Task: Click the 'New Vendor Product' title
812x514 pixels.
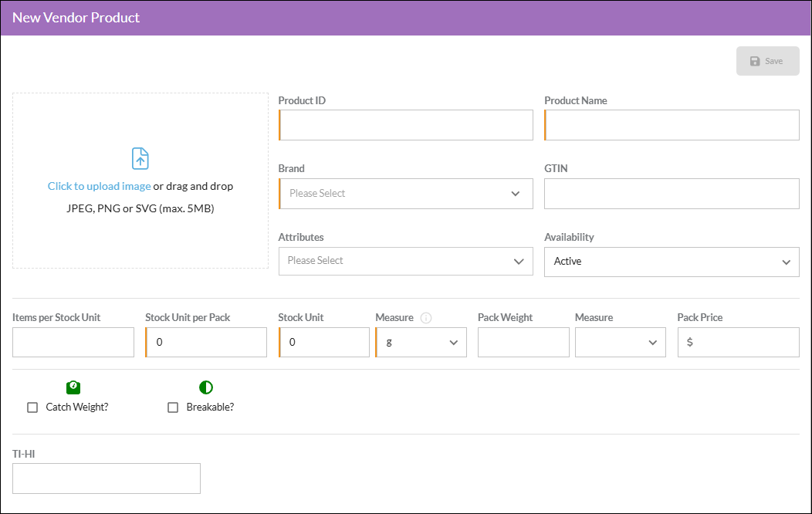Action: tap(76, 18)
